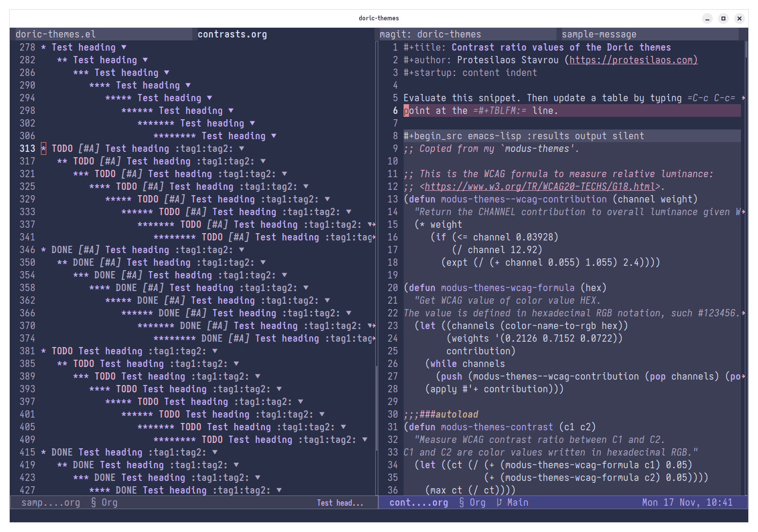Maximize the doric-themes window

click(723, 18)
